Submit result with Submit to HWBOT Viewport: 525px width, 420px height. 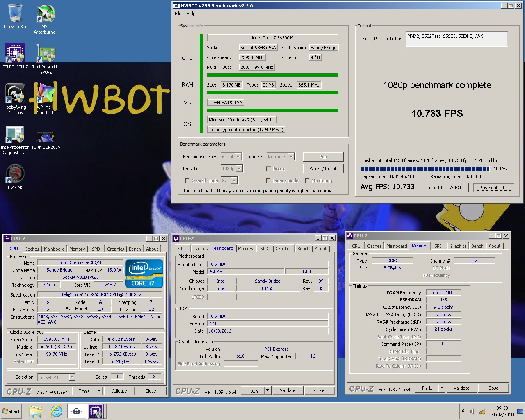click(x=444, y=187)
